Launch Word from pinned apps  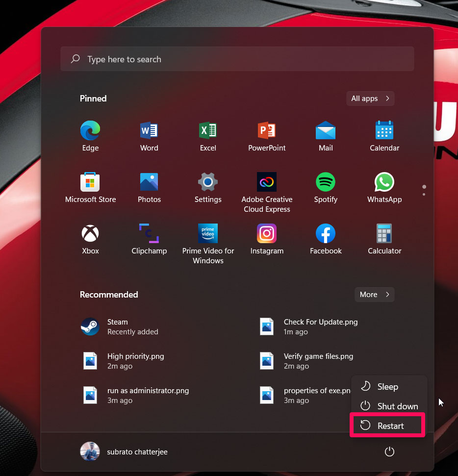click(x=149, y=136)
